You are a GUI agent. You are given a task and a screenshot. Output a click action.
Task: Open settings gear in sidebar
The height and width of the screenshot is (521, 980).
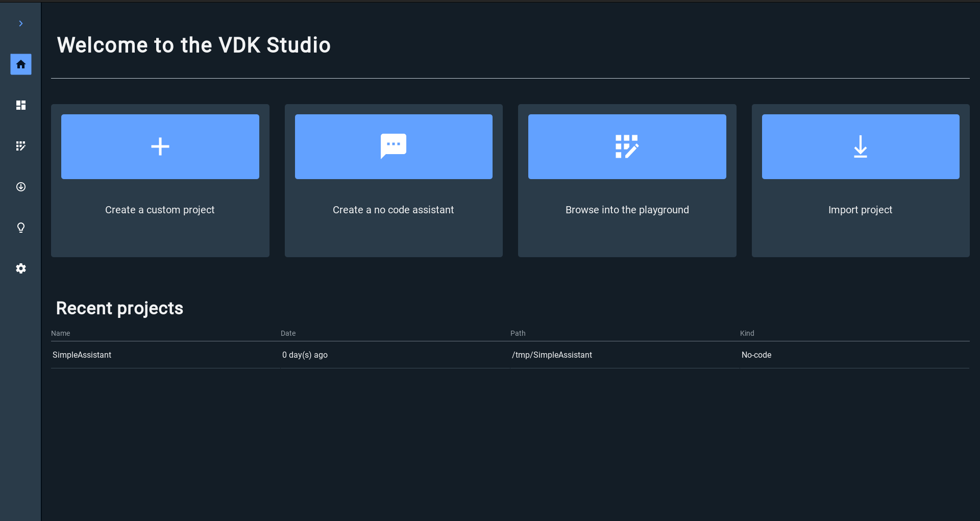[x=21, y=268]
